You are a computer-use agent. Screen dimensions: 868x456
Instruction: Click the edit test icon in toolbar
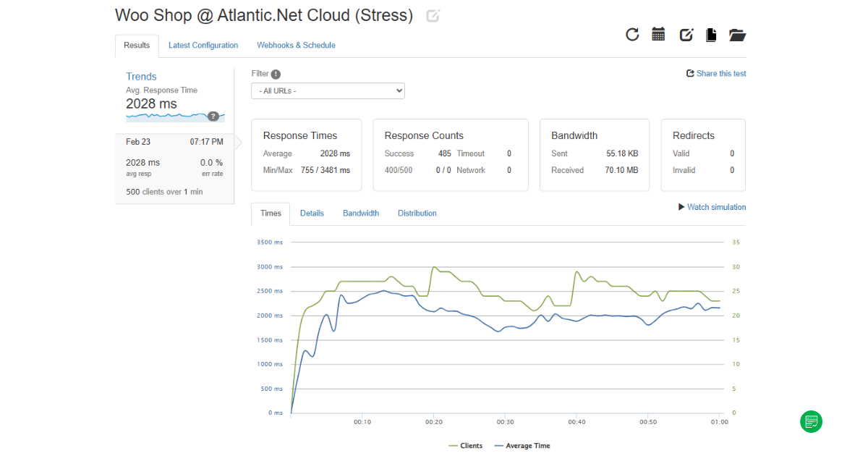point(686,35)
